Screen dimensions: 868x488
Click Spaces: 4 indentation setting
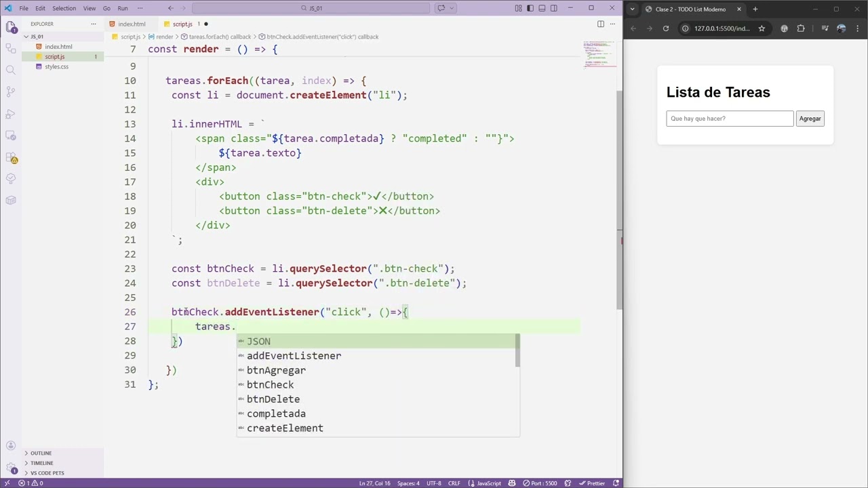pyautogui.click(x=408, y=483)
